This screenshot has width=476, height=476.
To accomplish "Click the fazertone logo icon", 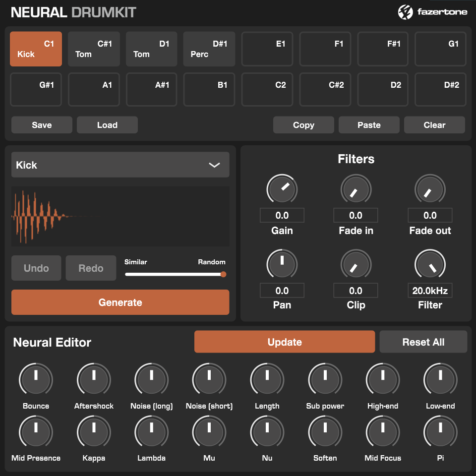I will coord(405,12).
